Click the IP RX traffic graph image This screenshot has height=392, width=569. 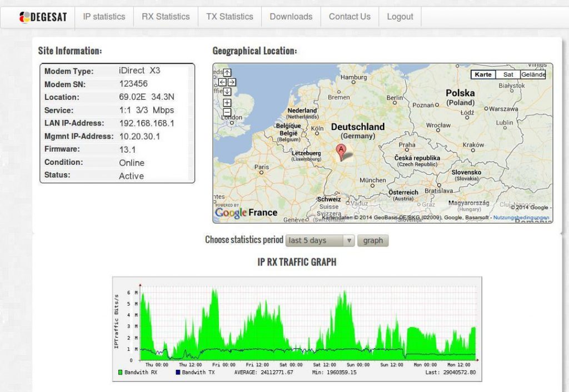click(x=297, y=329)
